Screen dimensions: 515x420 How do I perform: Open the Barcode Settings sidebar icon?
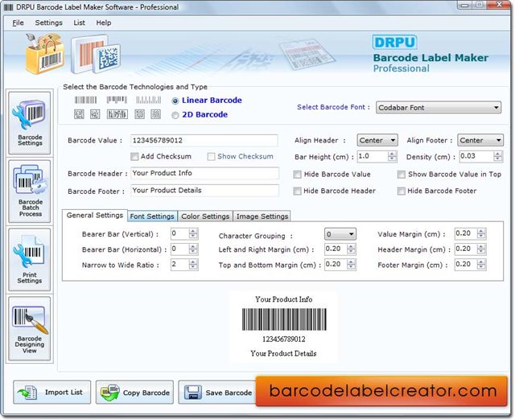point(29,123)
